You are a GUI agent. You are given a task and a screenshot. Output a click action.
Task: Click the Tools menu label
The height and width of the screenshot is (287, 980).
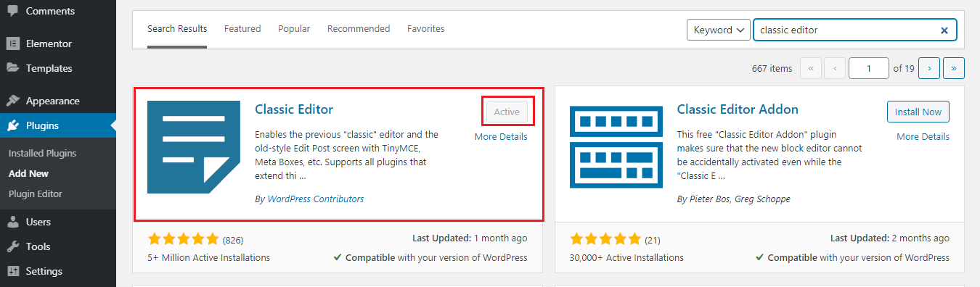click(38, 246)
